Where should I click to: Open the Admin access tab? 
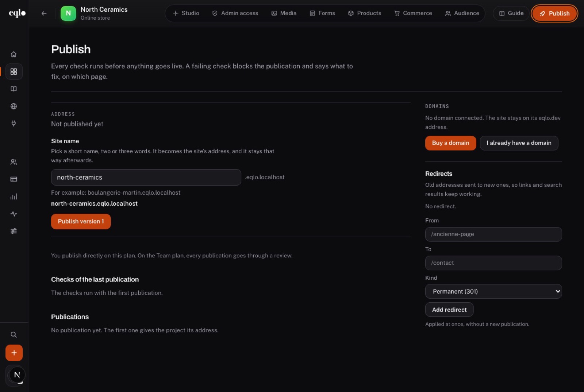pos(235,13)
